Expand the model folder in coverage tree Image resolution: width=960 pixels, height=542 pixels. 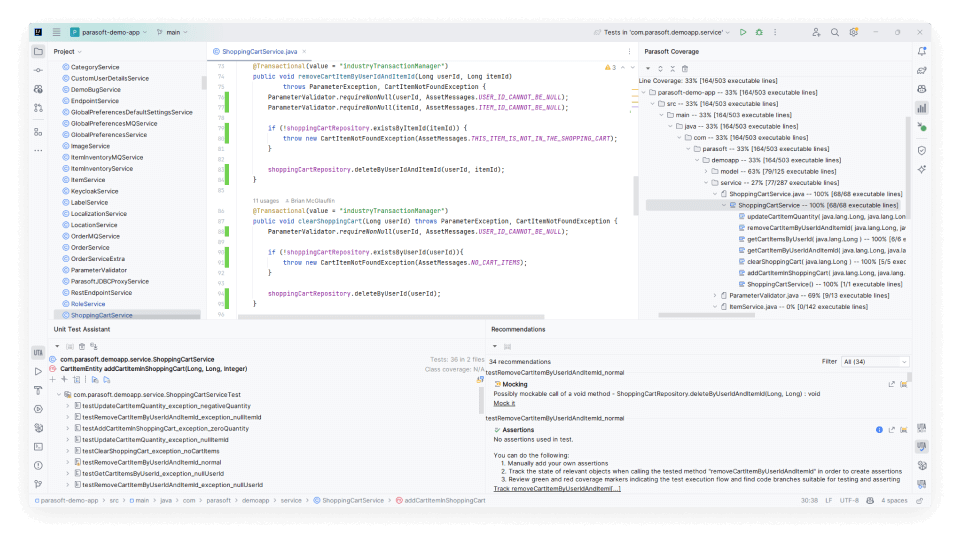tap(706, 171)
